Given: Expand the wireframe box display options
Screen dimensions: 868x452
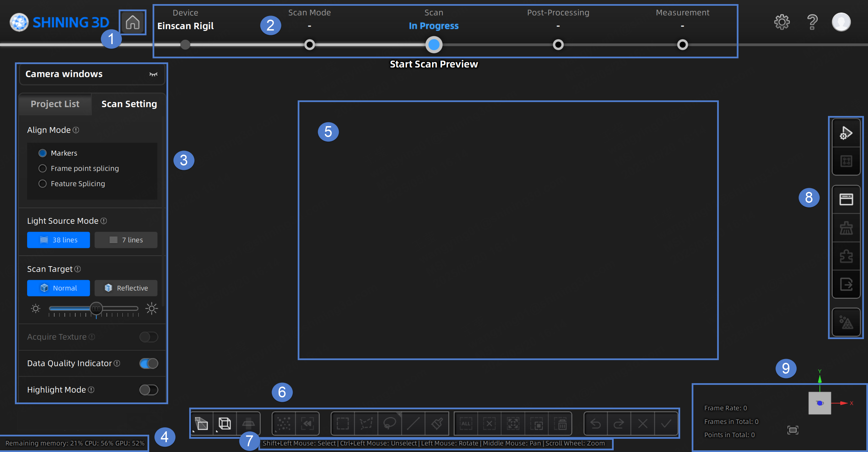Looking at the screenshot, I should click(224, 423).
